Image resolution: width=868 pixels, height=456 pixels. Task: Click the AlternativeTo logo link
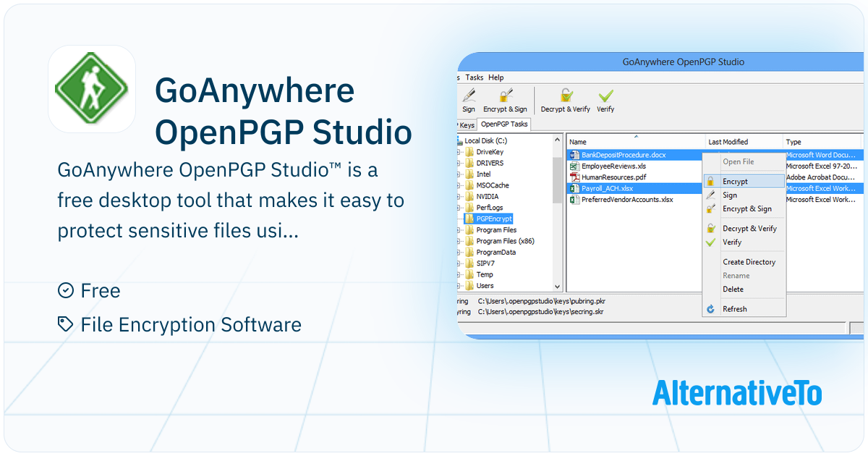tap(737, 392)
